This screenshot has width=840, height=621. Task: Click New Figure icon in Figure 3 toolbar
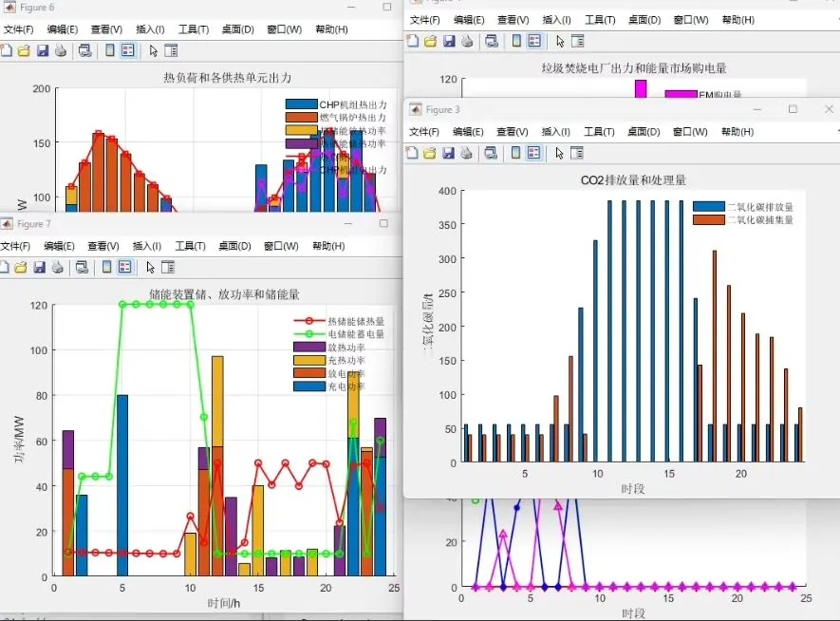click(x=411, y=153)
